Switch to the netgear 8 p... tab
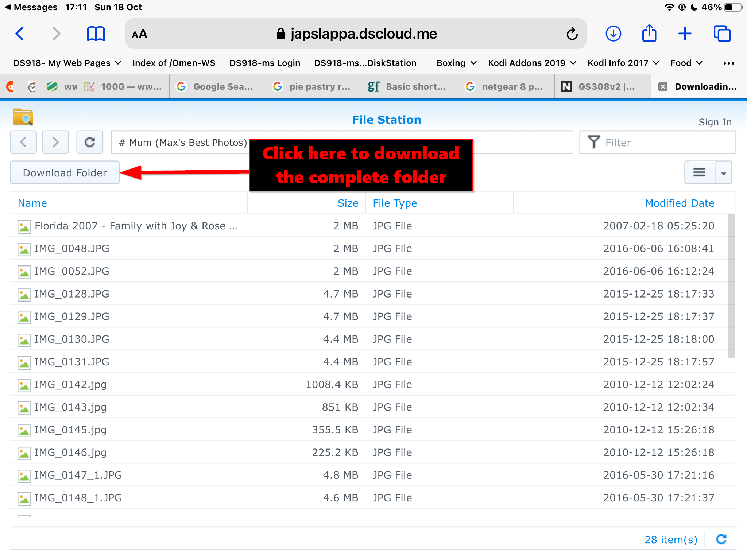This screenshot has width=747, height=560. (506, 87)
